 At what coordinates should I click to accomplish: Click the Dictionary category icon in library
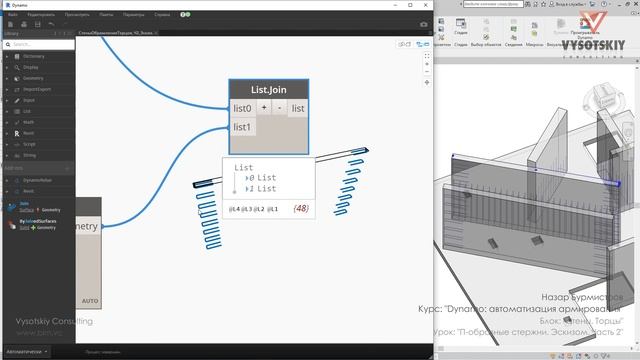[x=17, y=56]
